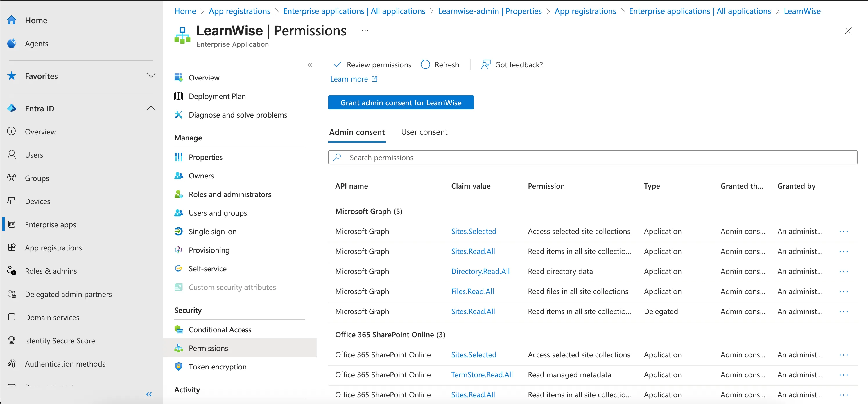Screen dimensions: 868x404
Task: Click Review permissions in the toolbar
Action: 372,65
